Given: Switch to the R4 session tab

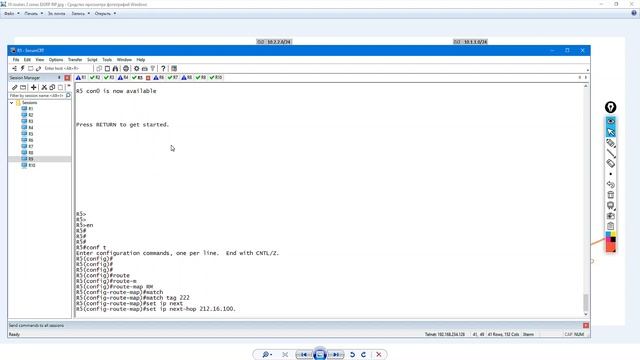Looking at the screenshot, I should (x=123, y=78).
